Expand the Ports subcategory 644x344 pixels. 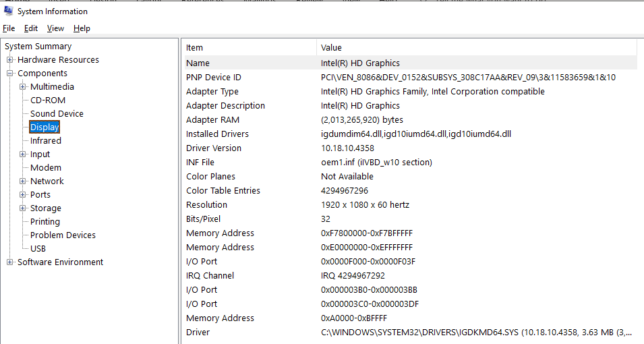(22, 195)
